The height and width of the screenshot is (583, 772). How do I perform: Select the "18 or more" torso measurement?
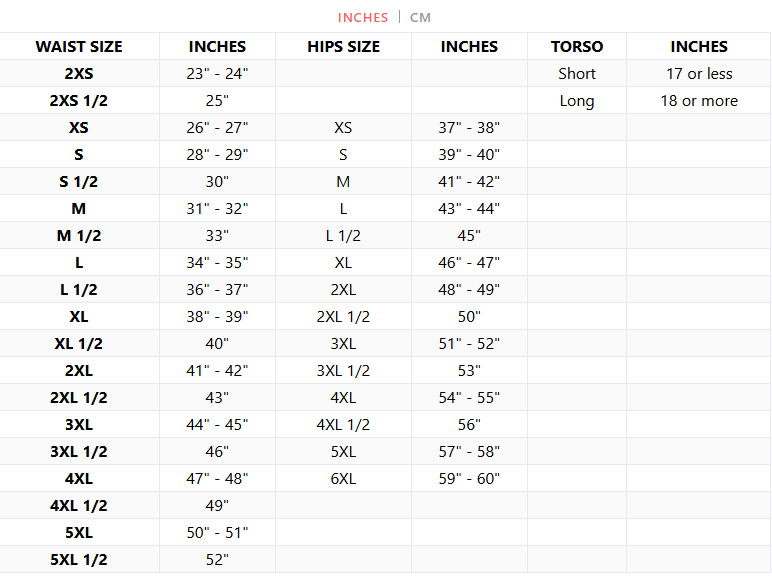coord(699,101)
